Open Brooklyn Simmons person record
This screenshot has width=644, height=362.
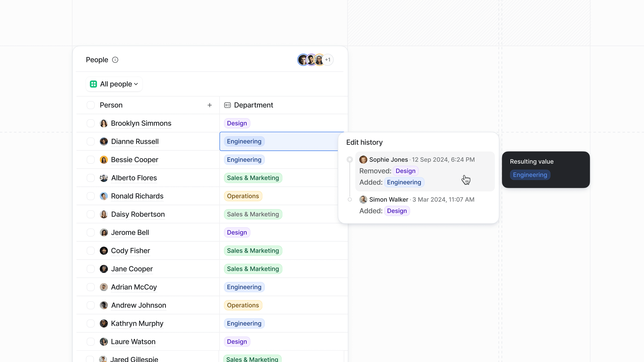point(141,123)
